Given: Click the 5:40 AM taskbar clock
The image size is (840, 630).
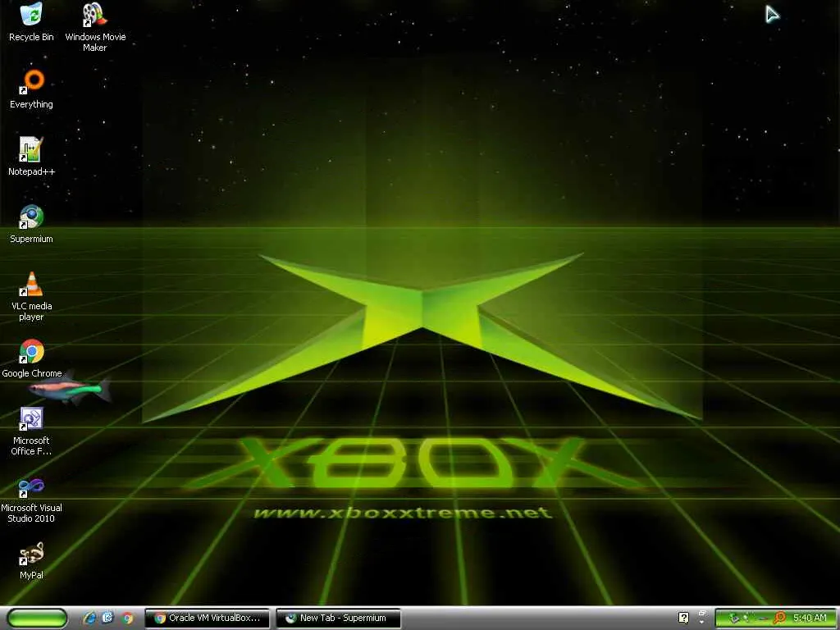Looking at the screenshot, I should click(x=810, y=618).
